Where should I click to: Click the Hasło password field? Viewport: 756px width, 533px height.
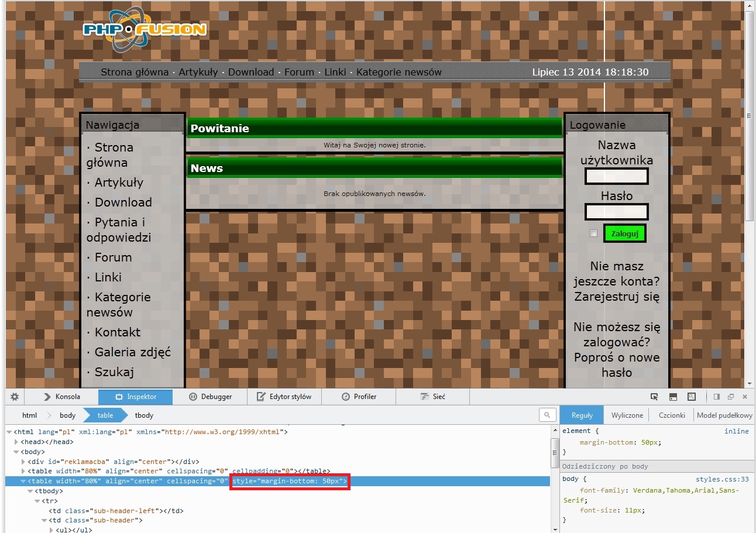[x=617, y=212]
